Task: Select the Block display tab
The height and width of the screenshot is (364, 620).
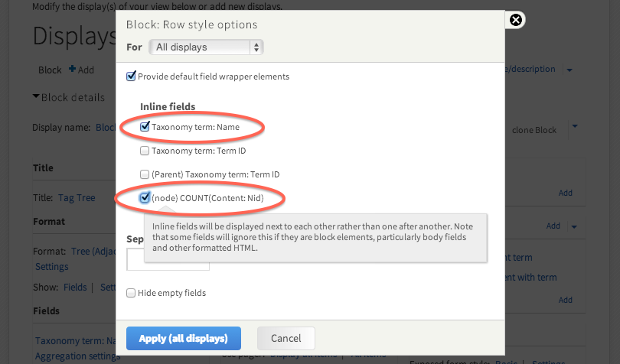Action: click(x=50, y=70)
